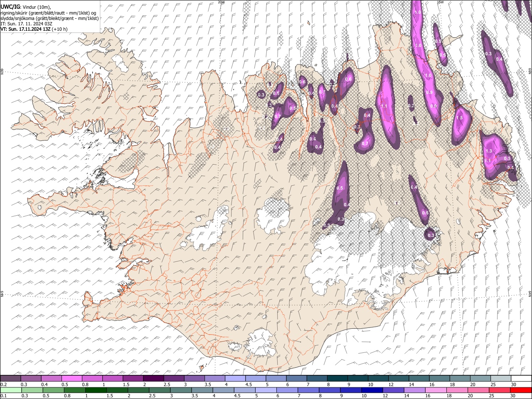This screenshot has height=399, width=532.
Task: Click the '20W' longitude label at top
Action: coord(221,2)
